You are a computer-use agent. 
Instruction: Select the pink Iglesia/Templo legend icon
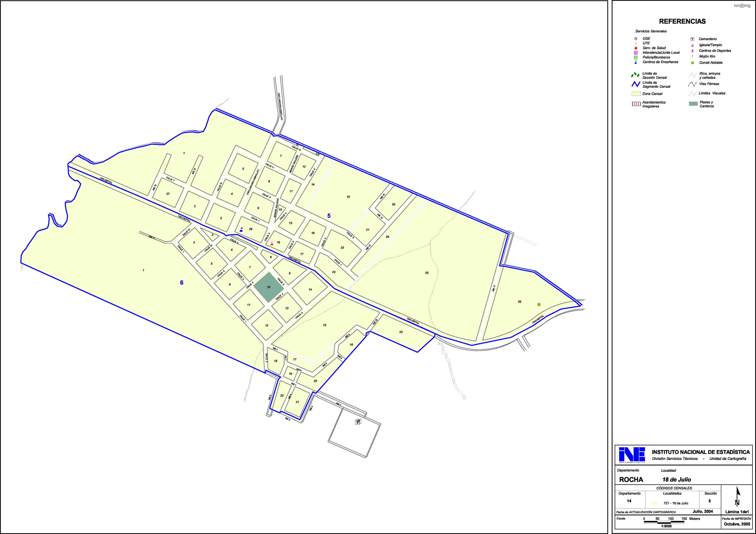[x=692, y=45]
